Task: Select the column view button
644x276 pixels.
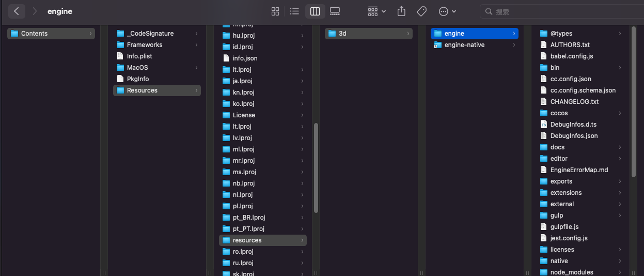Action: click(x=315, y=11)
